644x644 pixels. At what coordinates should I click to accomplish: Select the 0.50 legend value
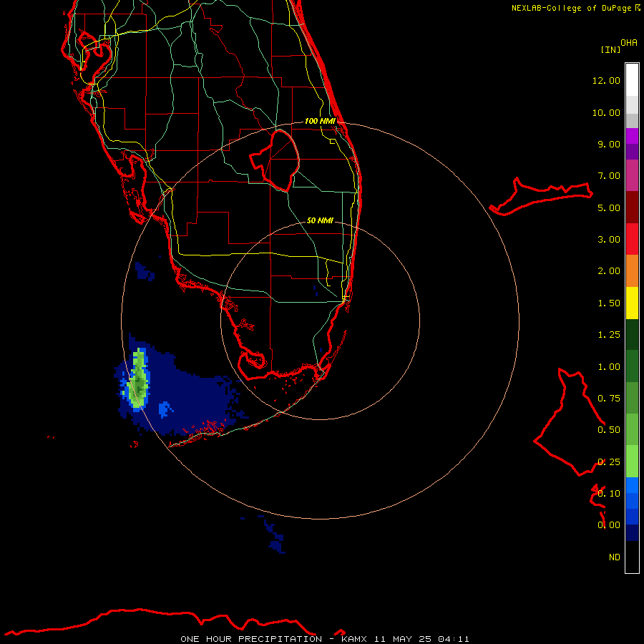pyautogui.click(x=609, y=430)
